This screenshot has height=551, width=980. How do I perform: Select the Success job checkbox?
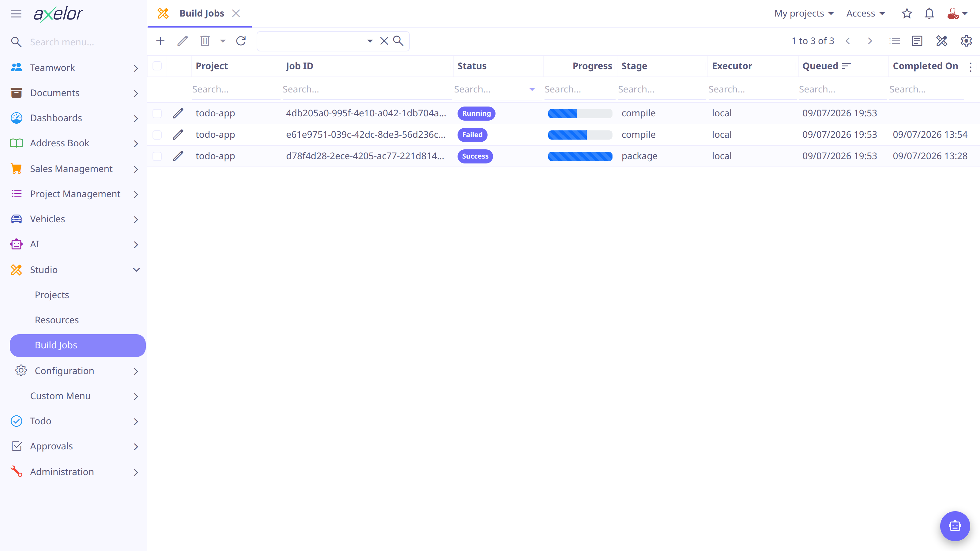pos(157,156)
